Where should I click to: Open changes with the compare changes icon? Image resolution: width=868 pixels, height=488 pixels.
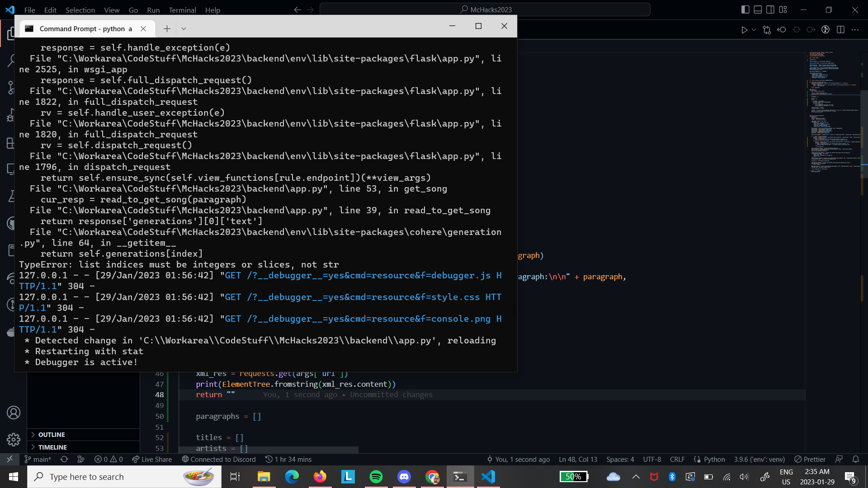pyautogui.click(x=767, y=30)
